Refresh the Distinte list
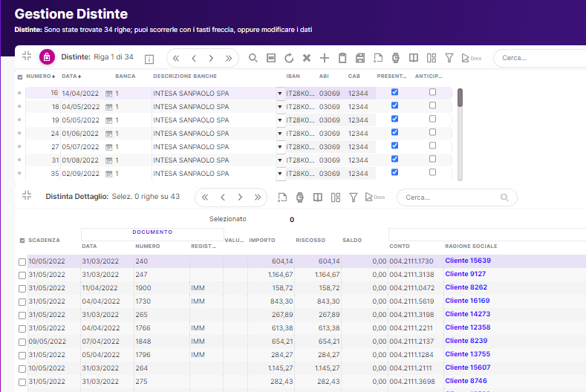Screen dimensions: 586x392 [288, 58]
